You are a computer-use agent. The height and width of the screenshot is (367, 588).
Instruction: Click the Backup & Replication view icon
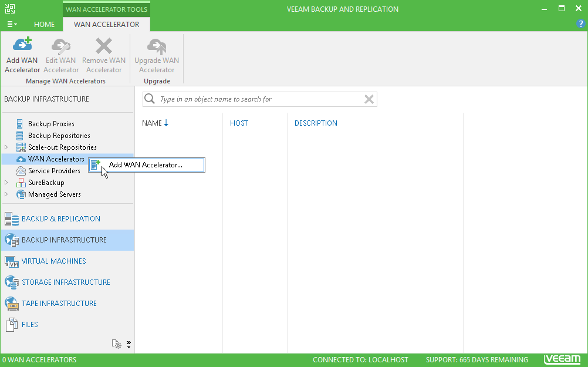12,219
